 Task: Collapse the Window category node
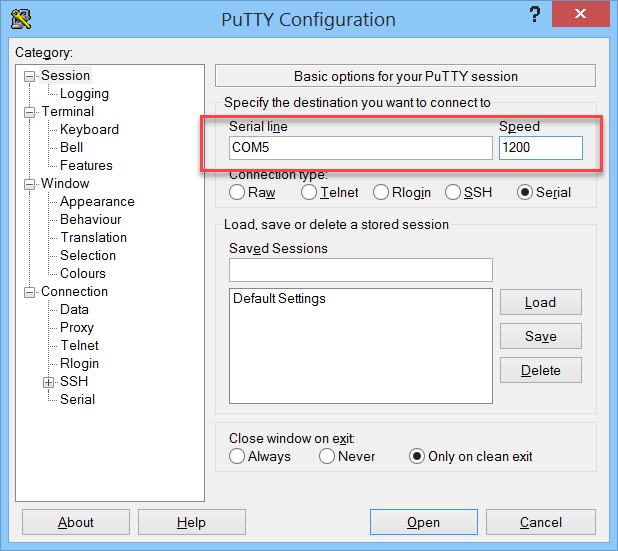tap(30, 184)
